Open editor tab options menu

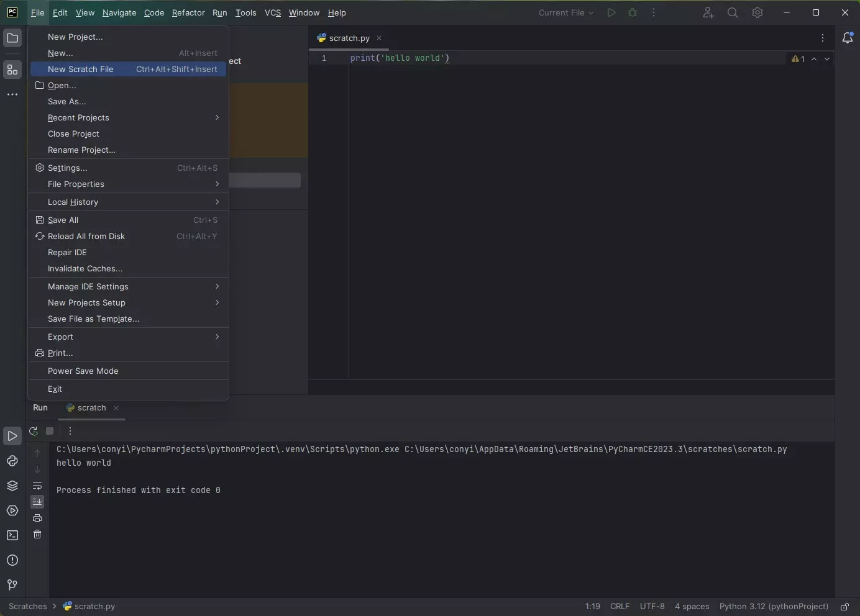coord(823,38)
